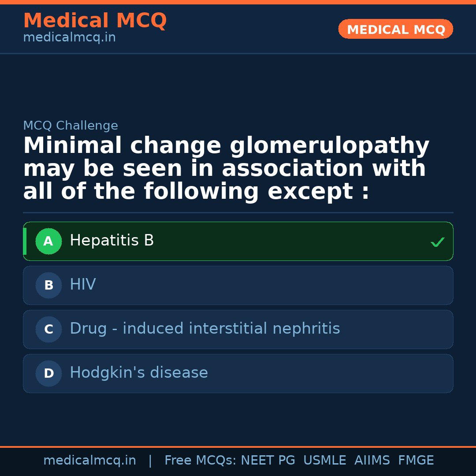Viewport: 476px width, 476px height.
Task: Select the Hepatitis B answer text
Action: pyautogui.click(x=112, y=241)
